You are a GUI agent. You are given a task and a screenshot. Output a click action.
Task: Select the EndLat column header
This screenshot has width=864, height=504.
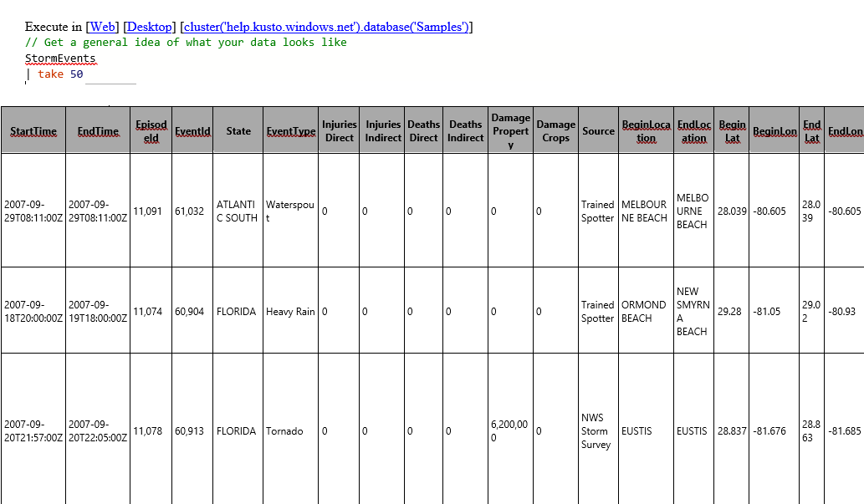click(x=811, y=130)
